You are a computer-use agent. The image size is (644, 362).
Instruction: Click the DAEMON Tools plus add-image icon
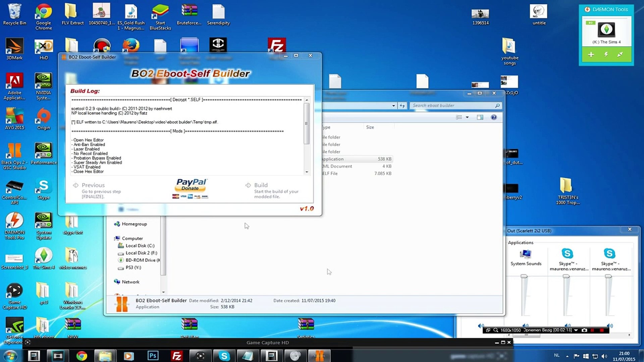(x=591, y=54)
